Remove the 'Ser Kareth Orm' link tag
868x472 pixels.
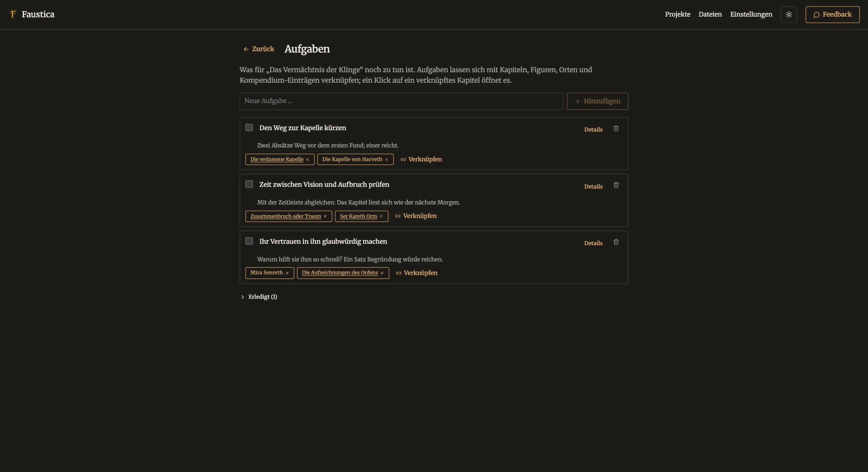(381, 216)
